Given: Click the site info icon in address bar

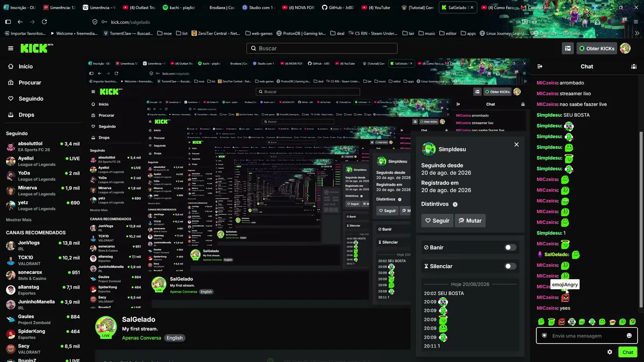Looking at the screenshot, I should 95,22.
